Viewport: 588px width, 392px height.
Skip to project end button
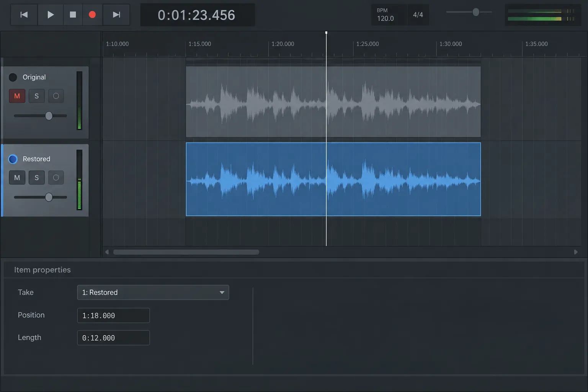point(116,15)
